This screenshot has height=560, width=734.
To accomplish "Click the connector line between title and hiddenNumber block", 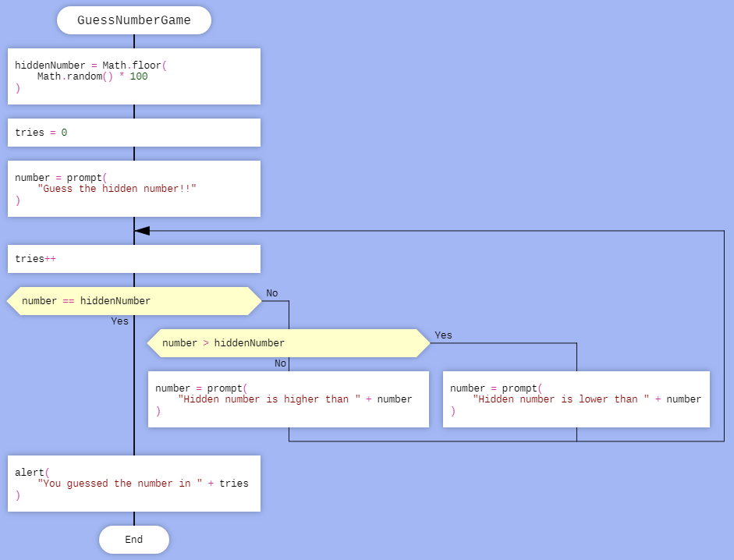I will tap(134, 41).
